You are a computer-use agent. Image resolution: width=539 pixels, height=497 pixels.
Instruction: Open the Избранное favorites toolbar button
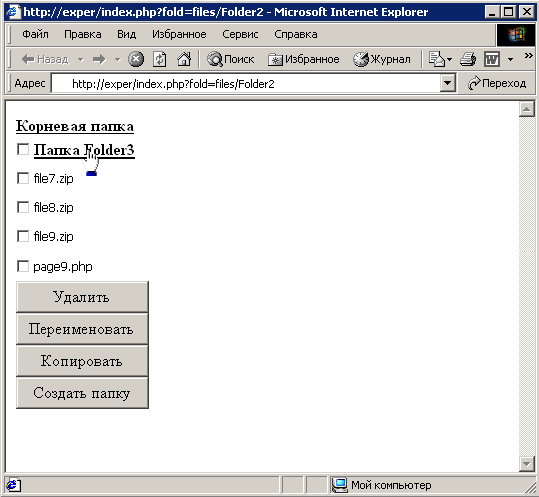point(304,59)
